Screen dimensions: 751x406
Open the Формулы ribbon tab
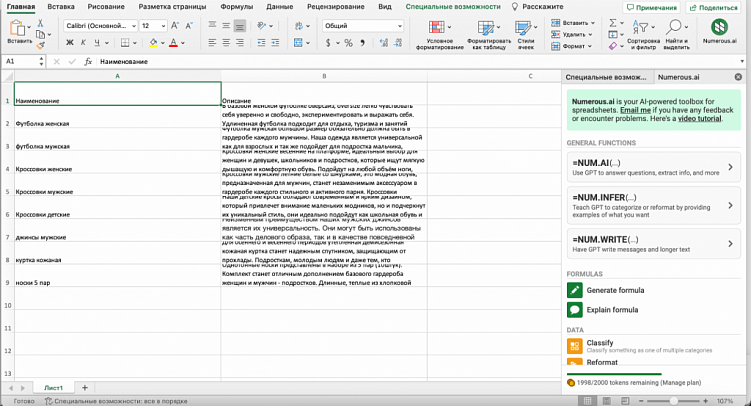click(237, 7)
